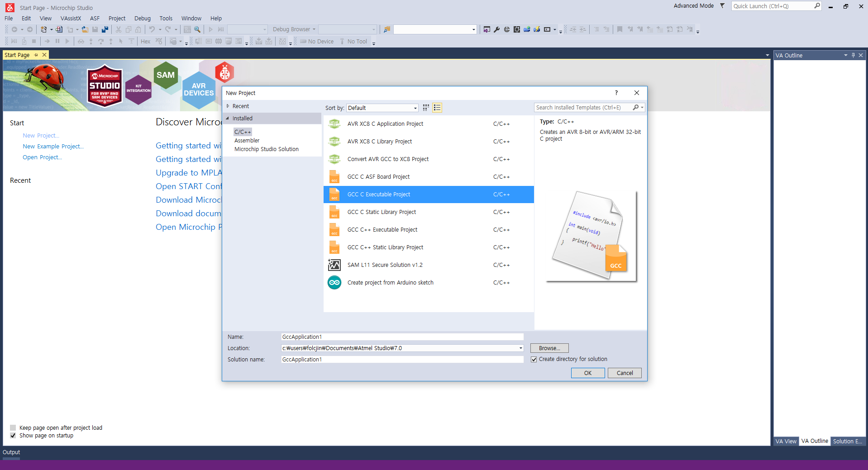Toggle Create directory for solution checkbox
This screenshot has height=470, width=868.
point(534,359)
